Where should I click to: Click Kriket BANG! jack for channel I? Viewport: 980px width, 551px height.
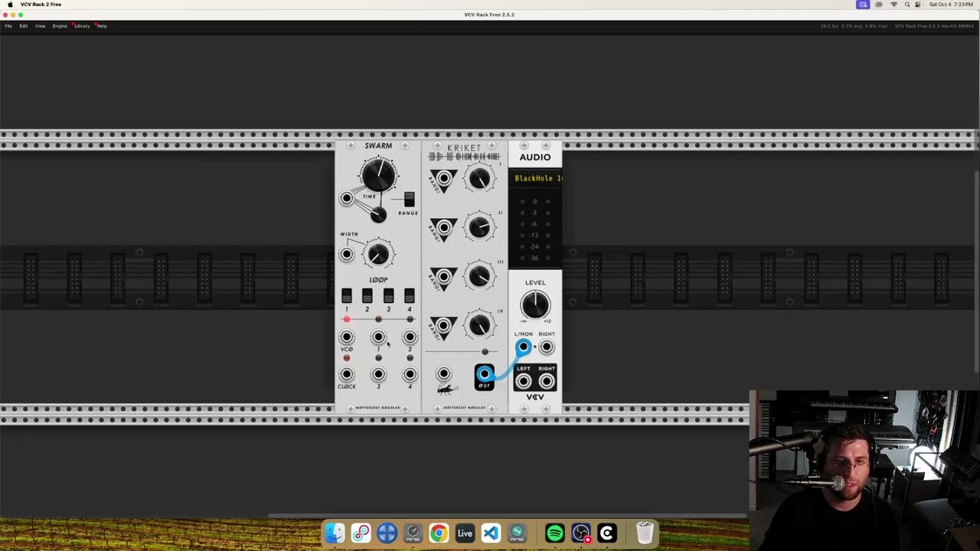(x=444, y=180)
